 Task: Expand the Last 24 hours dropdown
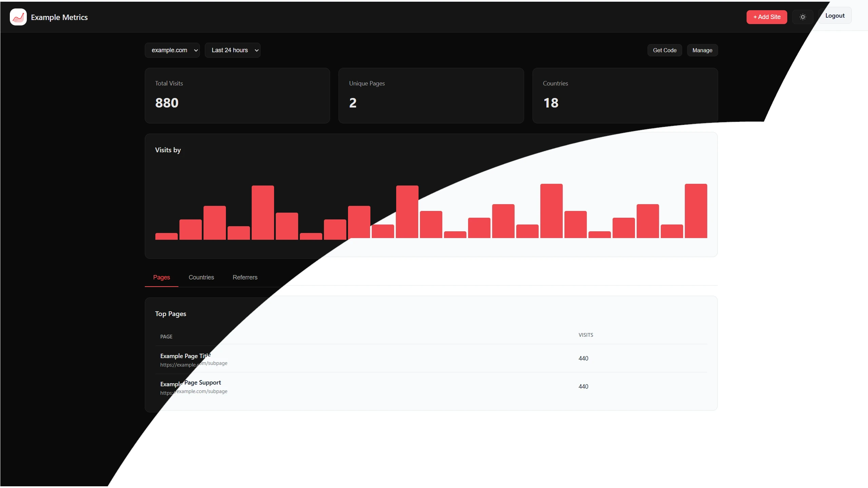coord(232,50)
